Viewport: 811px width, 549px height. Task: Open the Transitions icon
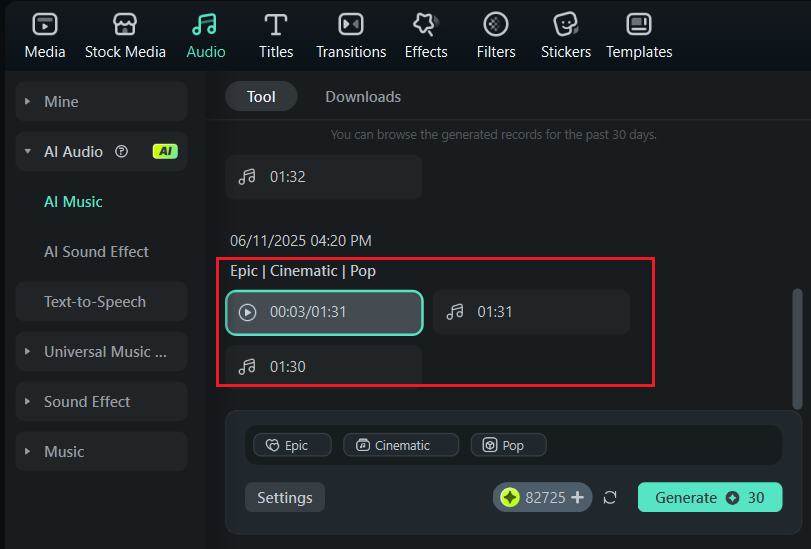(x=351, y=24)
